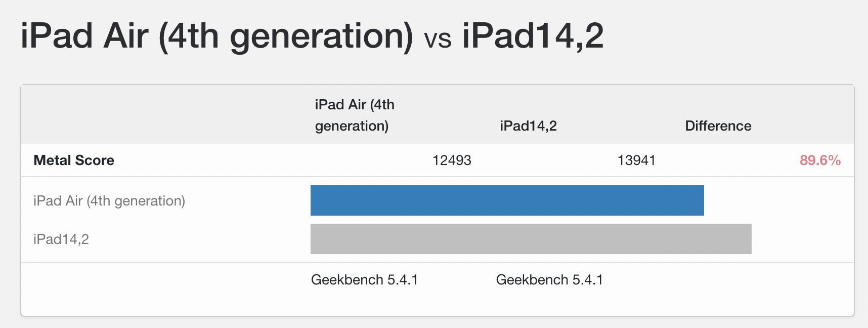Screen dimensions: 868x328
Task: Click the 'Metal Score' row label
Action: point(74,160)
